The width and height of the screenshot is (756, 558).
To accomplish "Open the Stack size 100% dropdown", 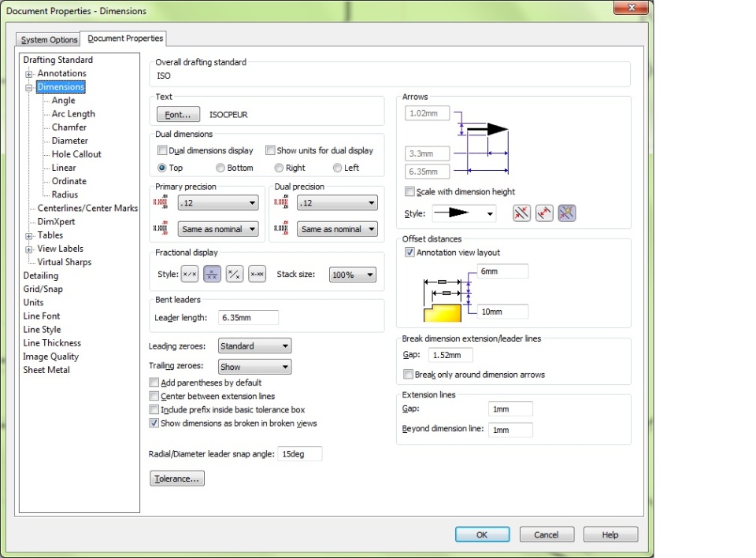I will (x=353, y=275).
